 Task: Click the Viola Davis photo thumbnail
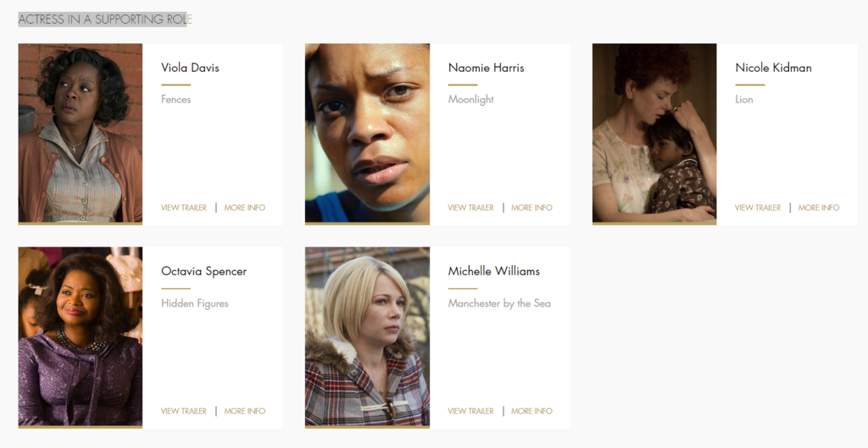point(81,133)
